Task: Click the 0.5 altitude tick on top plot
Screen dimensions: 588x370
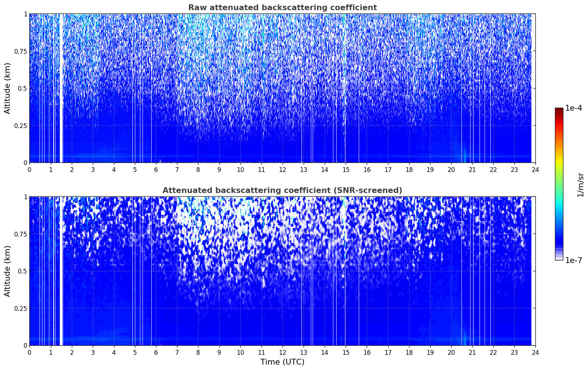Action: tap(22, 89)
